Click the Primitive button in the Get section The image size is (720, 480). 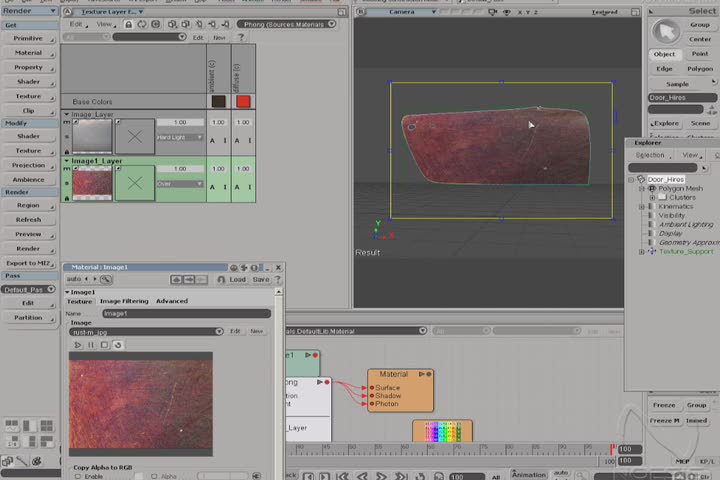pyautogui.click(x=29, y=38)
